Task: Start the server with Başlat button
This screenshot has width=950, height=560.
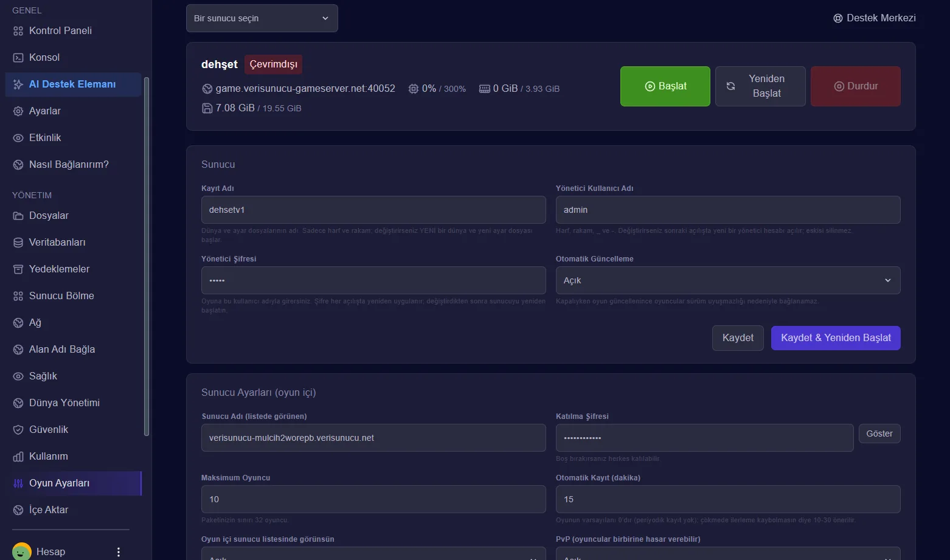Action: 665,86
